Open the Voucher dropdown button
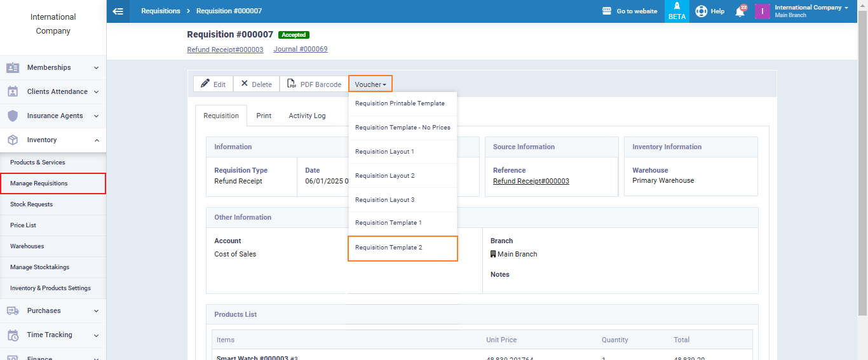This screenshot has width=868, height=360. [x=370, y=84]
